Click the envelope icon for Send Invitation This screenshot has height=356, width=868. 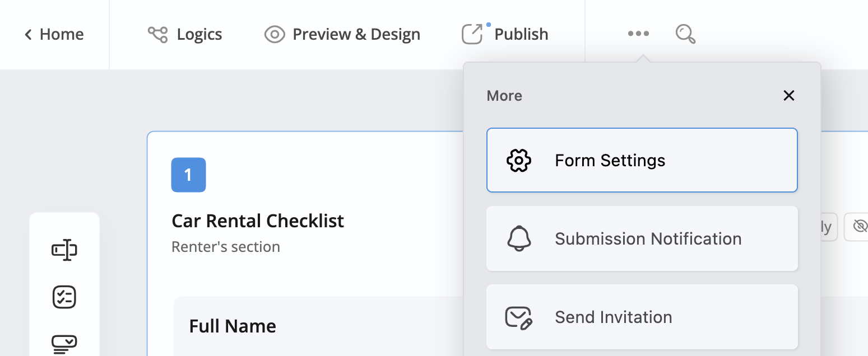tap(519, 317)
